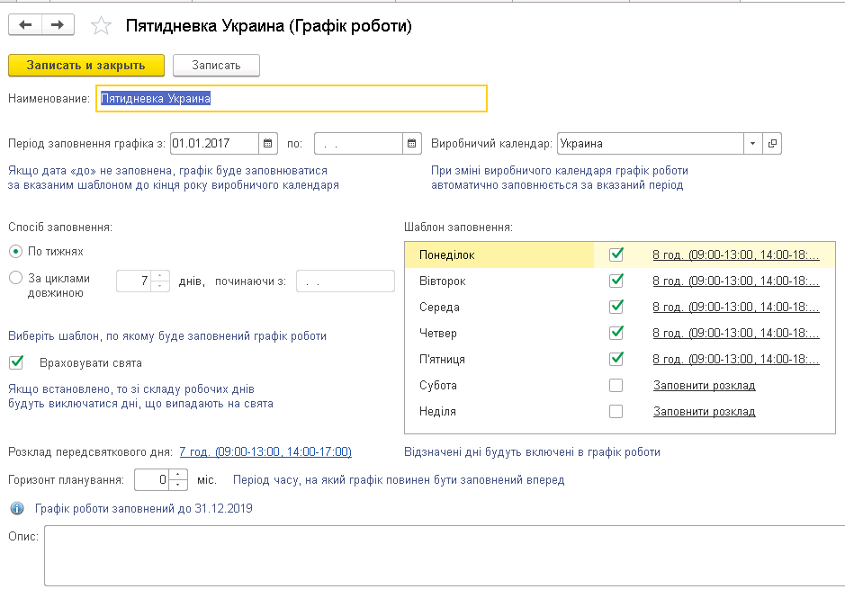Image resolution: width=845 pixels, height=616 pixels.
Task: Select the Вівторок row label
Action: pos(443,281)
